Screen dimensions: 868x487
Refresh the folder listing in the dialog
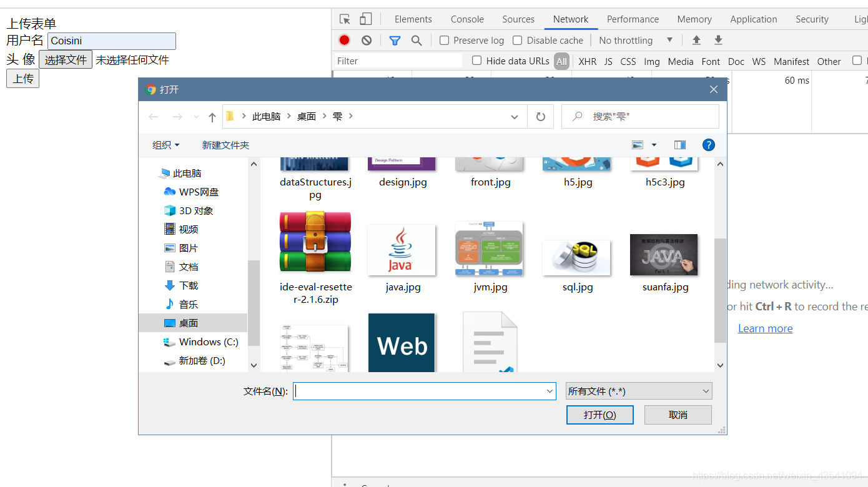541,117
